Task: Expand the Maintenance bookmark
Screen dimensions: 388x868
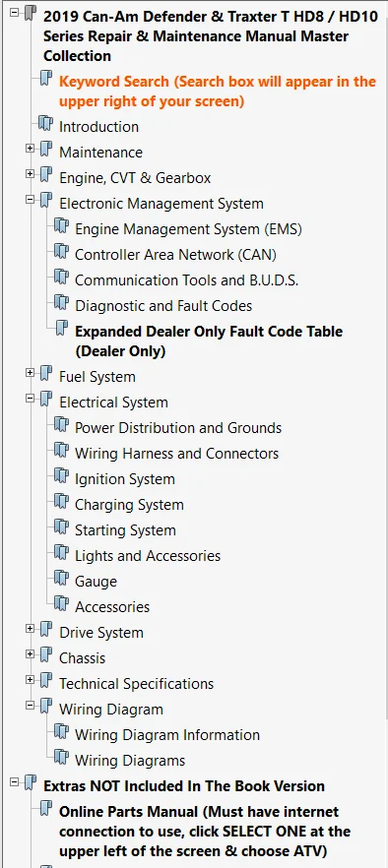Action: 30,149
